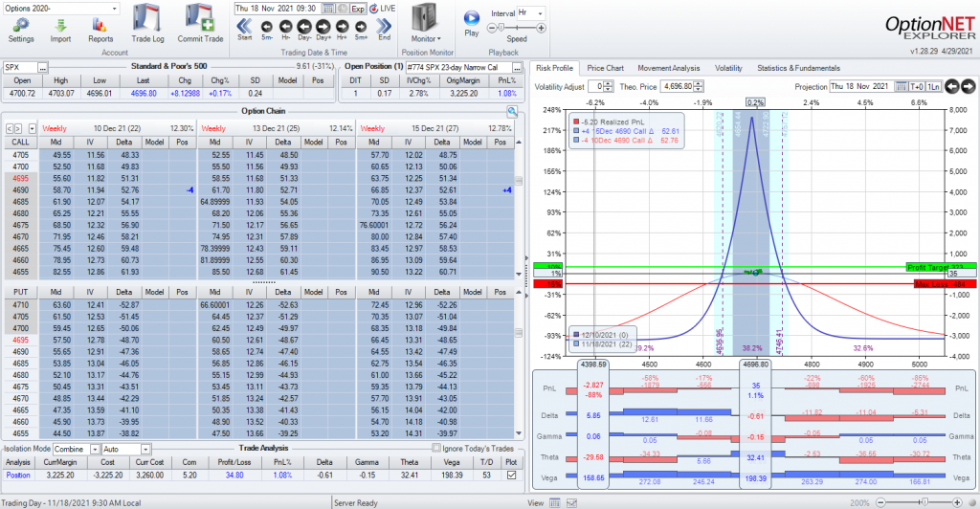Screen dimensions: 980x509
Task: Switch to LIVE mode
Action: point(382,8)
